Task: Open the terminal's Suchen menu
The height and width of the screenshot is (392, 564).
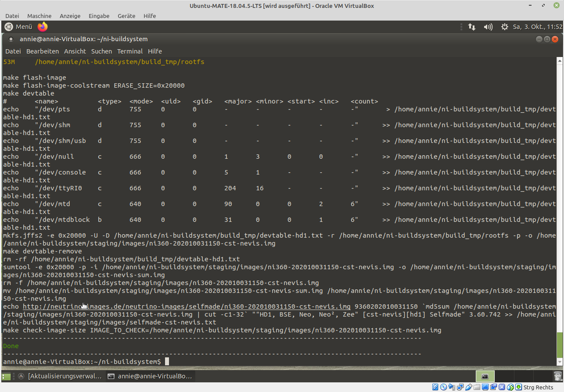Action: click(101, 51)
